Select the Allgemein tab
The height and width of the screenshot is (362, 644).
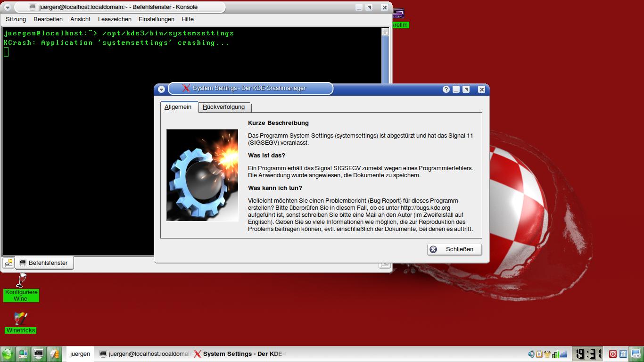click(x=178, y=107)
